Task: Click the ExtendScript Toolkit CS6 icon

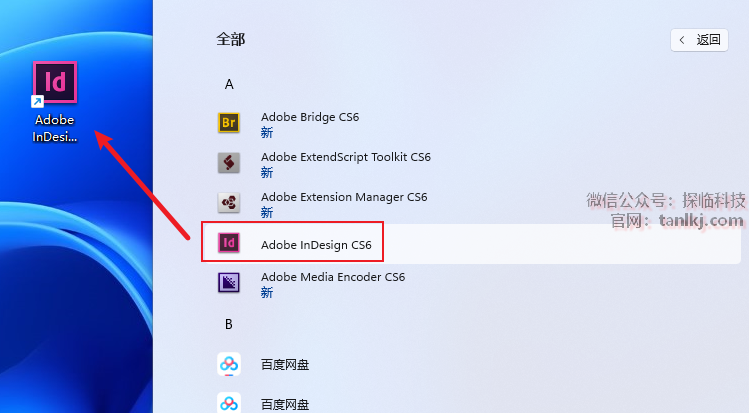Action: 229,163
